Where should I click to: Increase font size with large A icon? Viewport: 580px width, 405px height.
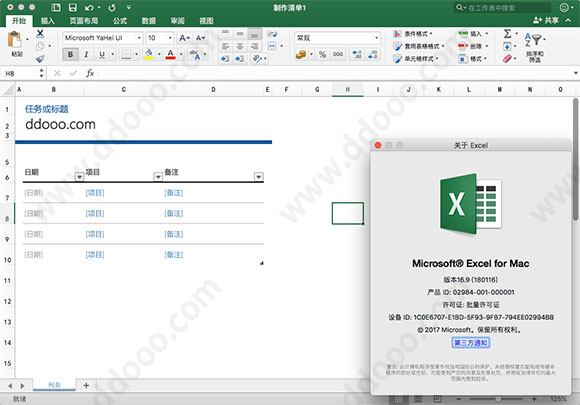[x=184, y=38]
